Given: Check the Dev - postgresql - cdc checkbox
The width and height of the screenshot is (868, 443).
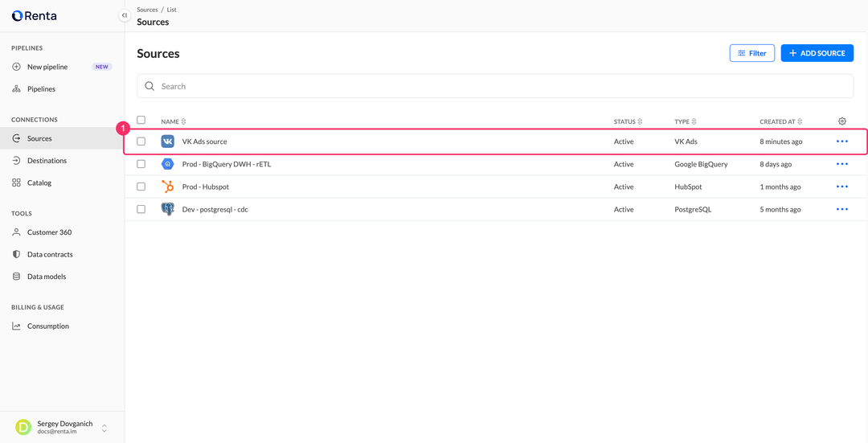Looking at the screenshot, I should (x=141, y=209).
